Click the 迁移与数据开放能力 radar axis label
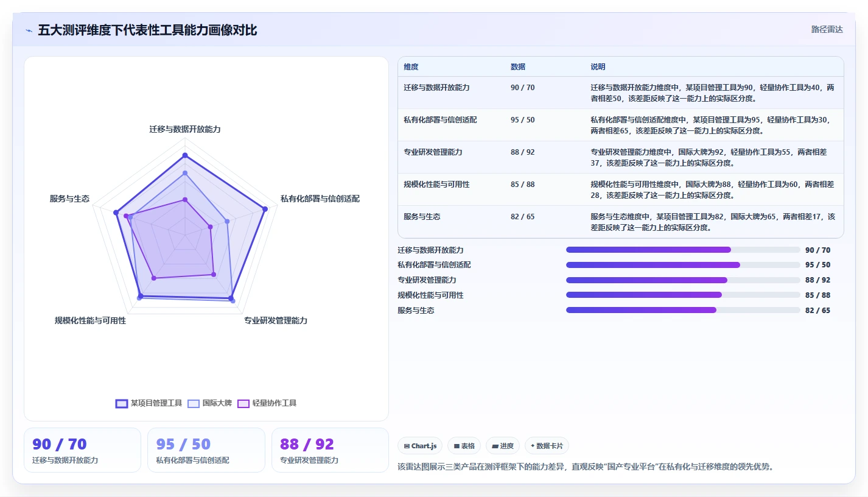The image size is (868, 497). [x=185, y=129]
